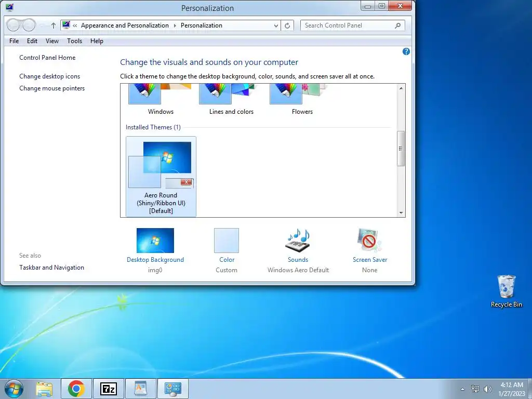
Task: Click theme list scroll down arrow
Action: (401, 212)
